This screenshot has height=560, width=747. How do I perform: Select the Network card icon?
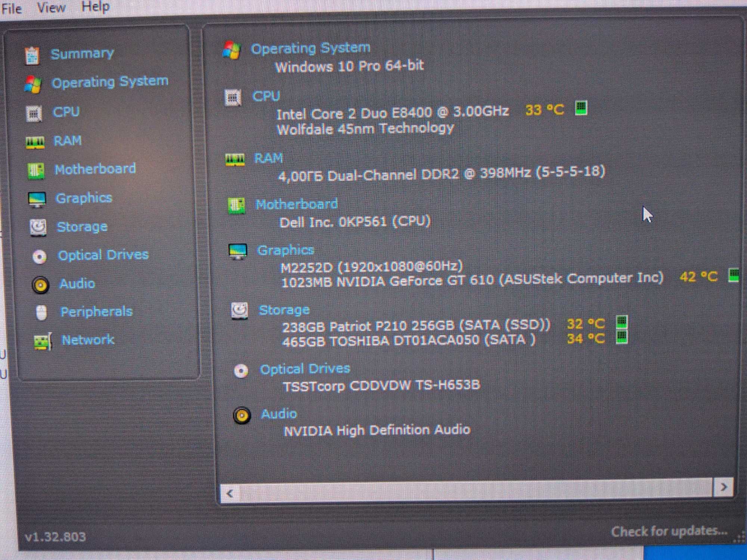click(43, 341)
